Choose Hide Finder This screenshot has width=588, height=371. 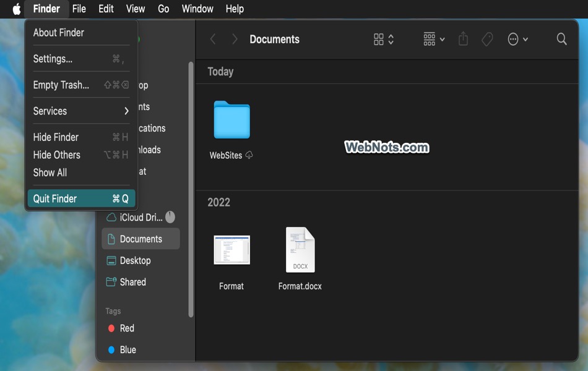[x=81, y=137]
